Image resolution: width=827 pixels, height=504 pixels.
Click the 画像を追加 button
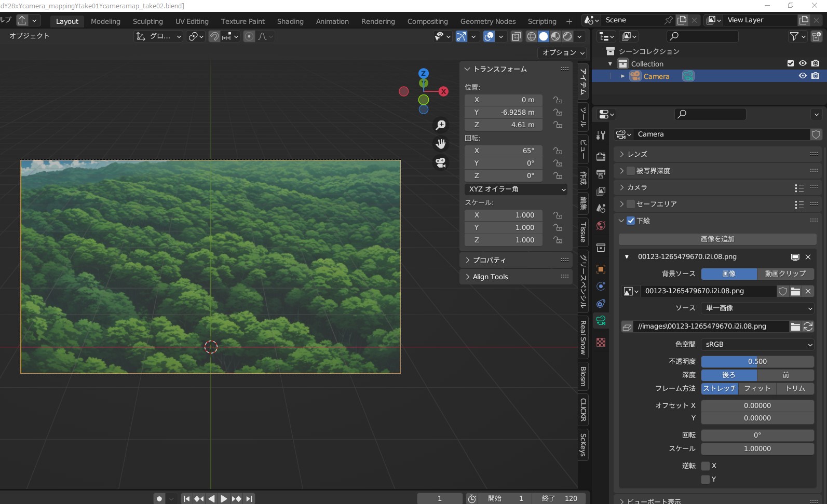coord(717,239)
